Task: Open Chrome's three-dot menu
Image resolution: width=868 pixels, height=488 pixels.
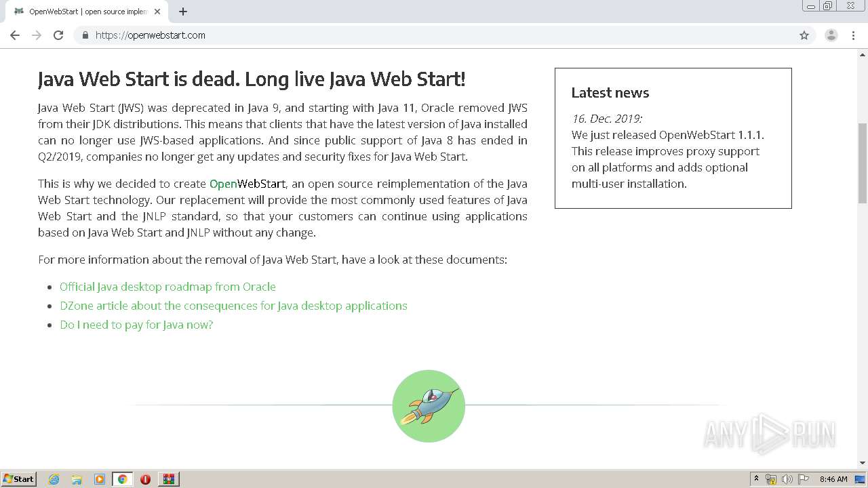Action: coord(854,35)
